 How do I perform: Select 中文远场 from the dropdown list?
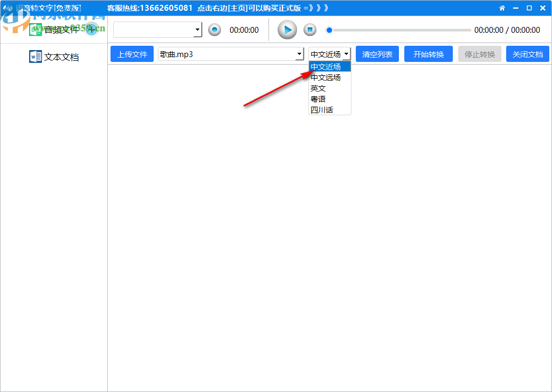(x=330, y=78)
